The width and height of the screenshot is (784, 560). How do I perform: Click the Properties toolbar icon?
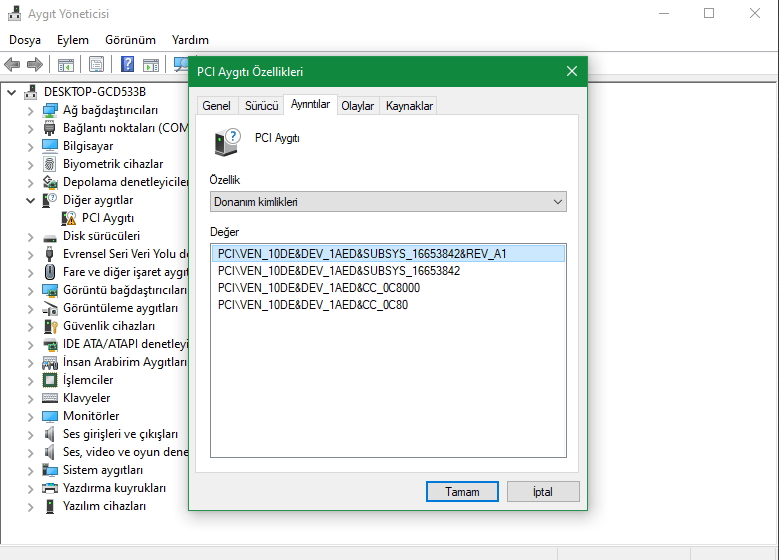(x=96, y=64)
